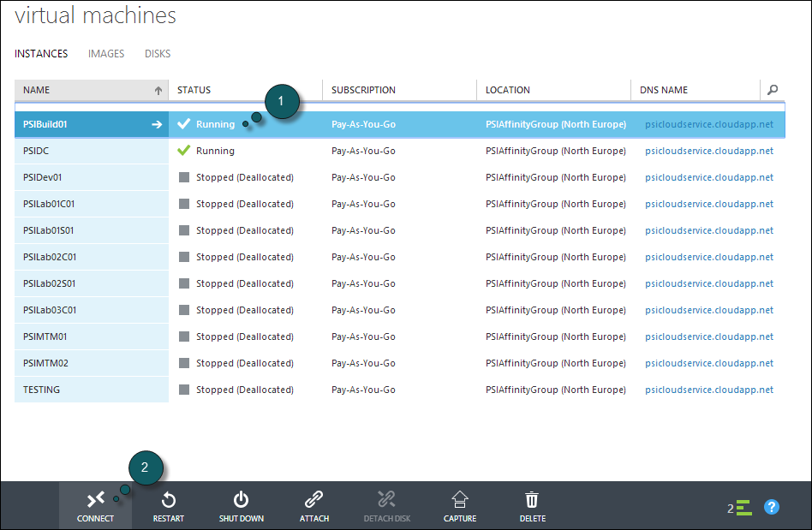The image size is (812, 530).
Task: Click stopped status square for PSIMTM02
Action: [184, 363]
